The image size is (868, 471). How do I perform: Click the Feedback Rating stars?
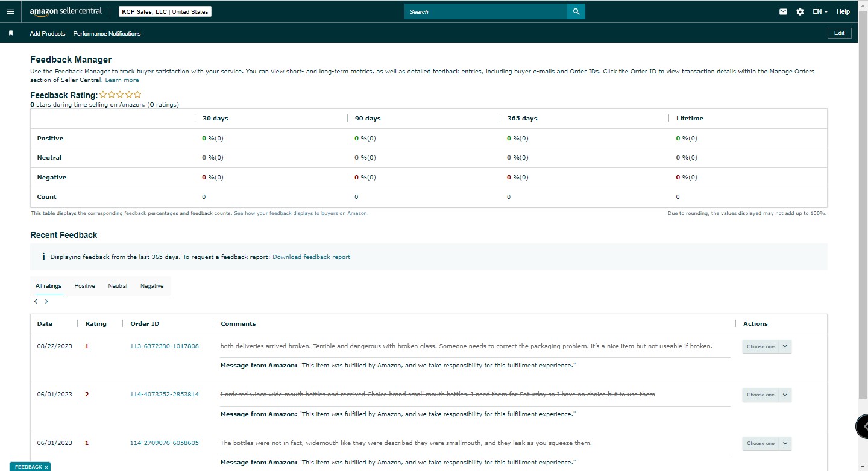[121, 95]
